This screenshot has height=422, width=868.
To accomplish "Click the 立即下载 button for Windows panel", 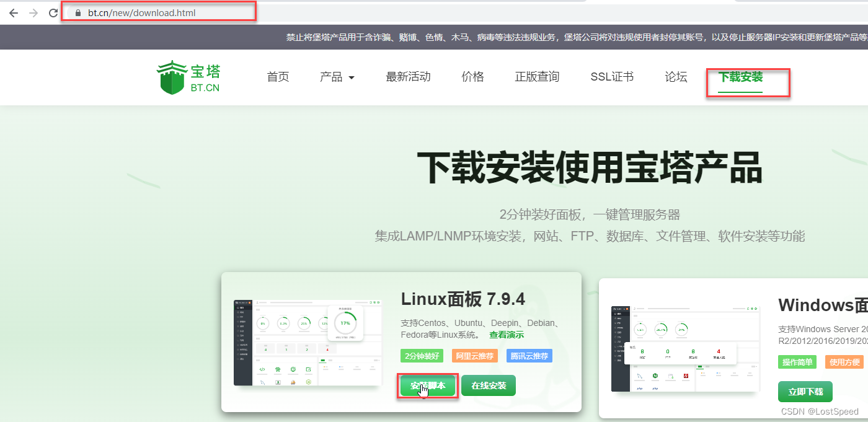I will click(x=805, y=392).
